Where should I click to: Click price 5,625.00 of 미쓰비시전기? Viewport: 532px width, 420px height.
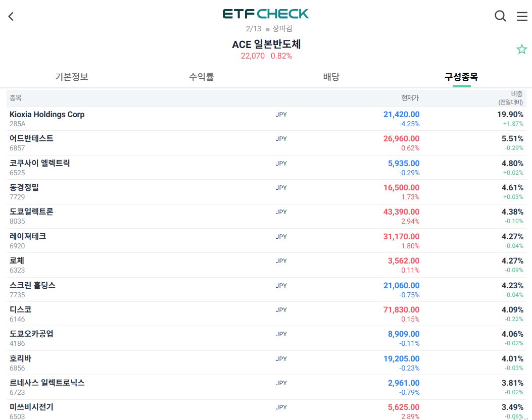404,407
